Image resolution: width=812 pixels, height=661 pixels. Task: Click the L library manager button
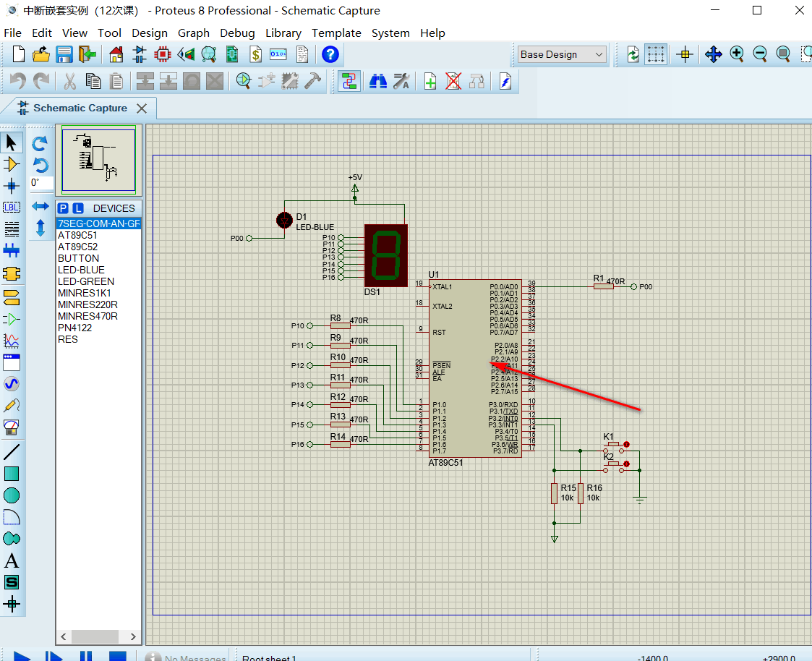[77, 208]
